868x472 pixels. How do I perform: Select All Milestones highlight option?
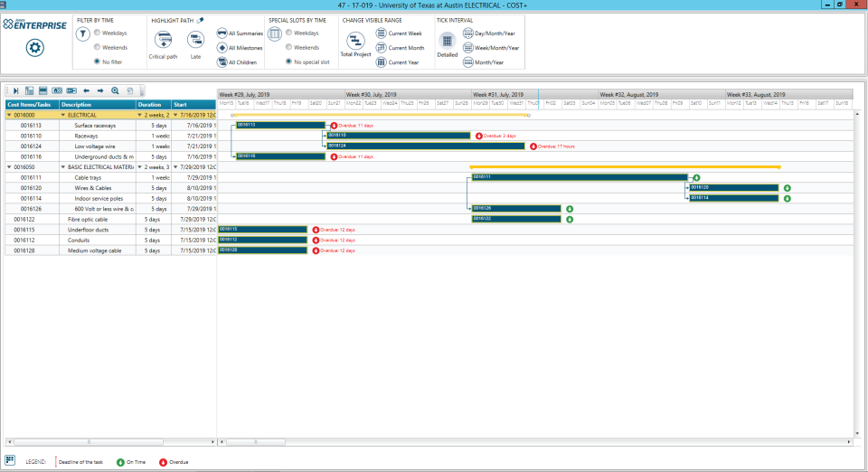[240, 48]
